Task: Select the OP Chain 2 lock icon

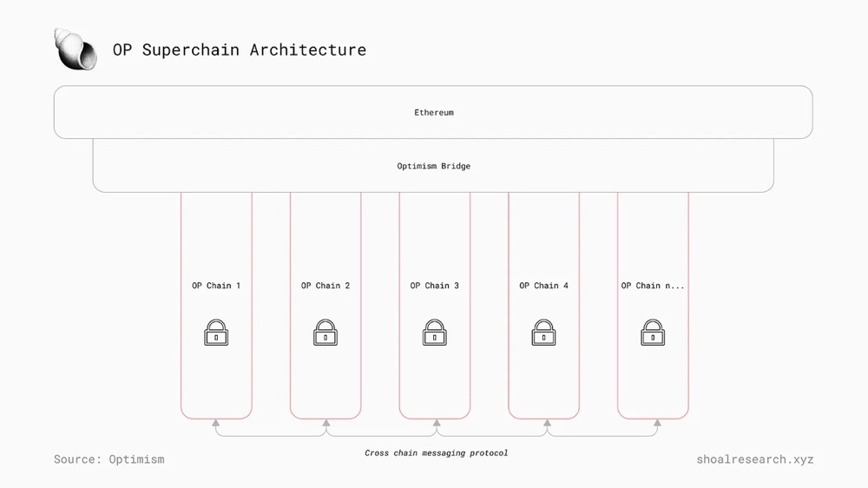Action: [x=325, y=333]
